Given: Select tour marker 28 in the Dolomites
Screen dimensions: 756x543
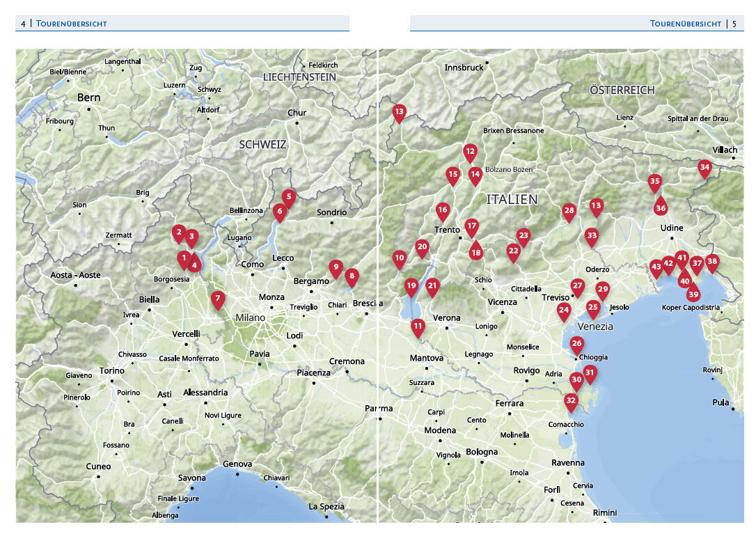Looking at the screenshot, I should pos(569,211).
